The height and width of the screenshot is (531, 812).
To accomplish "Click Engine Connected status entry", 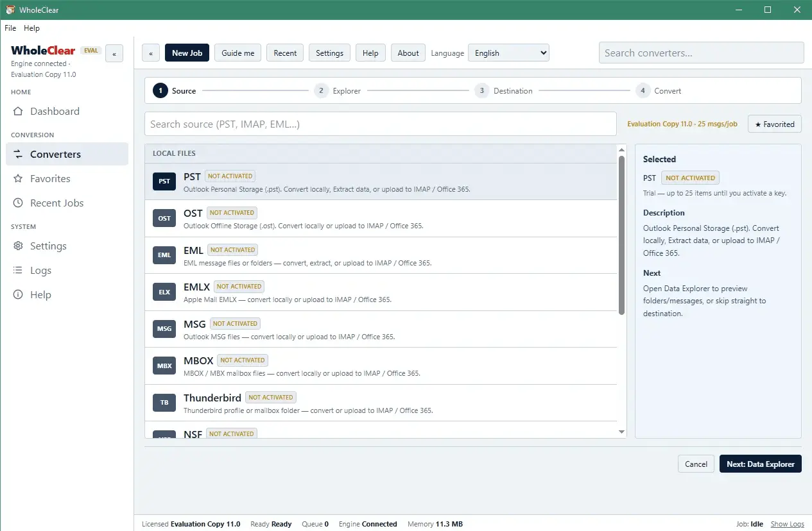I will click(368, 524).
